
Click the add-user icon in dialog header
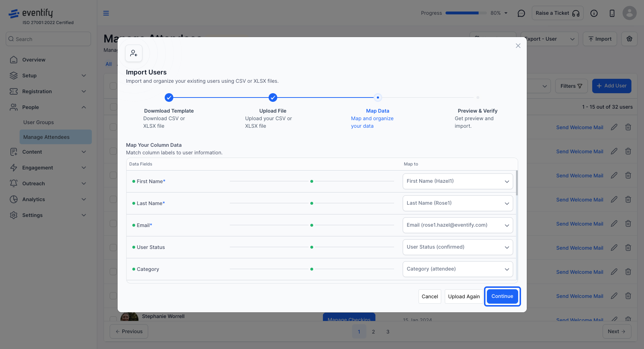pyautogui.click(x=134, y=53)
